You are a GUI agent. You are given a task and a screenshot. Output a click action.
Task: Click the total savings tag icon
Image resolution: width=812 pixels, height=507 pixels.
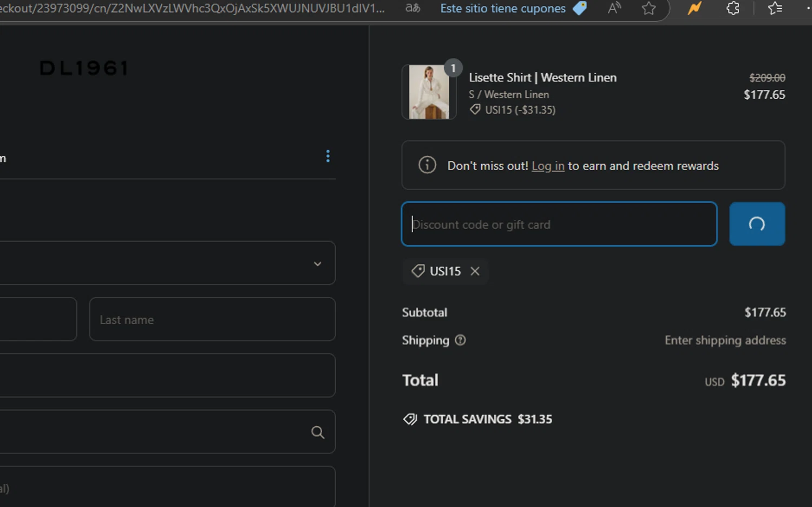click(410, 419)
